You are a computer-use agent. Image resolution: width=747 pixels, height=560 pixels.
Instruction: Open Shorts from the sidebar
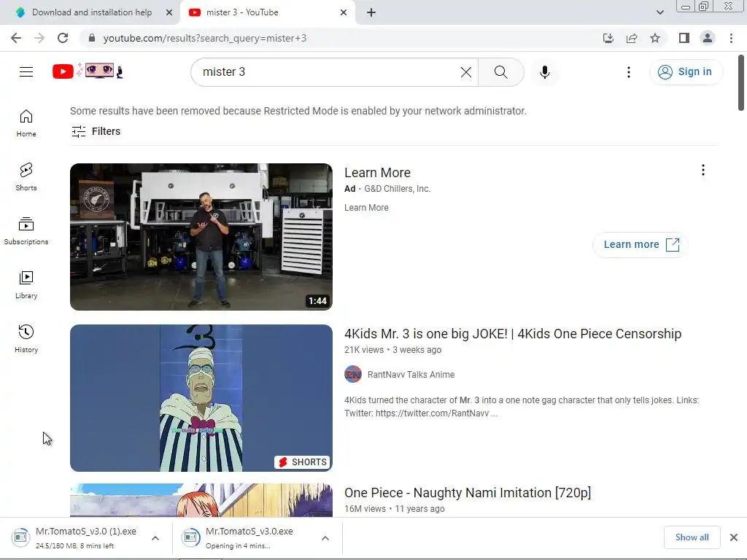coord(26,176)
